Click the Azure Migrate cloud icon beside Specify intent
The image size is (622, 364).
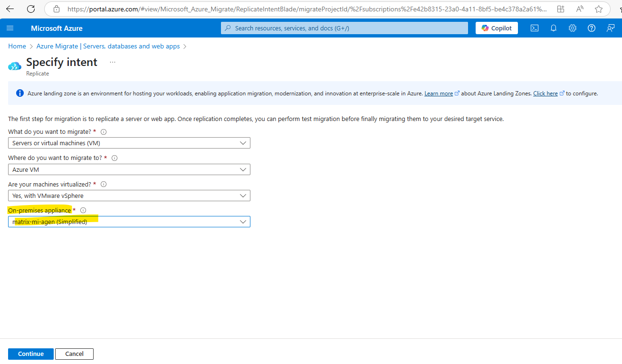coord(15,66)
